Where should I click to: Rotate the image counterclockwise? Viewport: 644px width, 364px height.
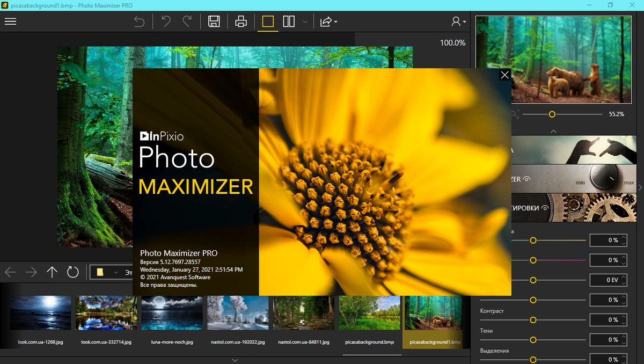click(166, 21)
